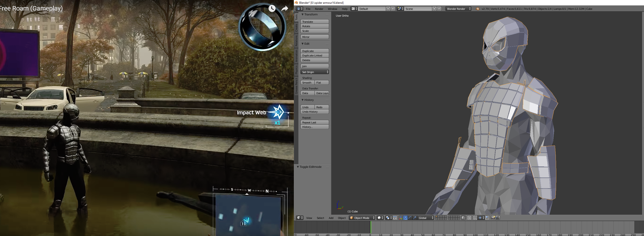Viewport: 644px width, 236px height.
Task: Open the Help menu
Action: pyautogui.click(x=345, y=9)
